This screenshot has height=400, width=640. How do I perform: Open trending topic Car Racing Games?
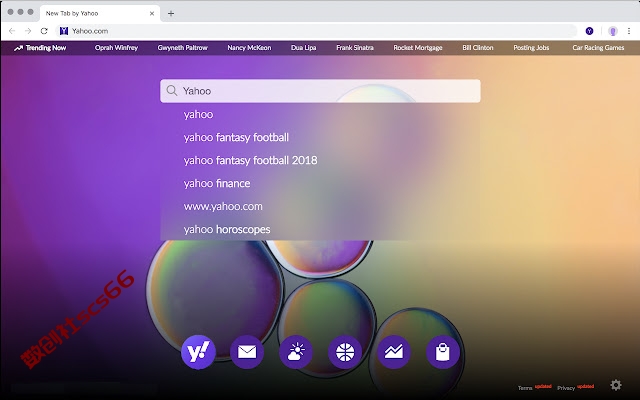click(x=598, y=48)
